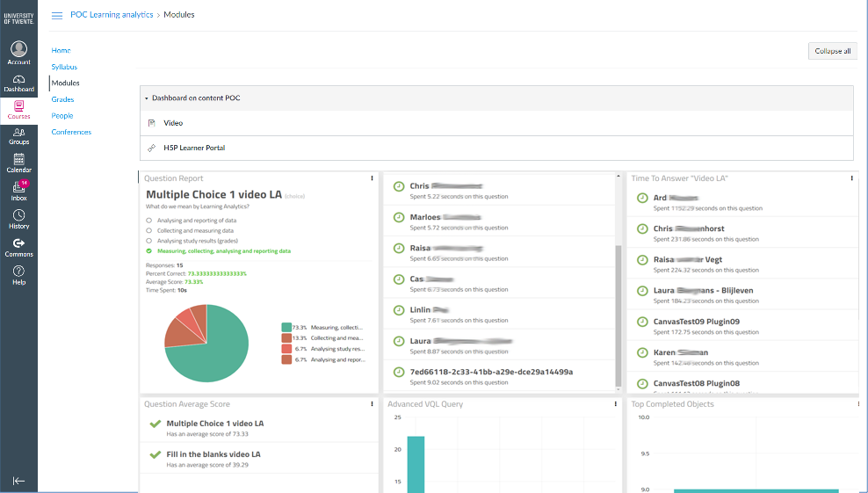868x493 pixels.
Task: Click the 'Raisa' row in Time To Answer
Action: point(742,264)
